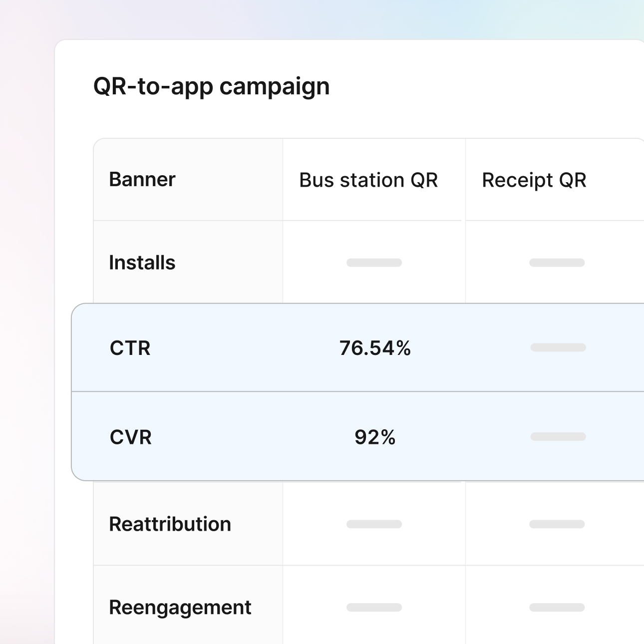Click the CTR placeholder under Receipt QR
644x644 pixels.
pyautogui.click(x=558, y=348)
